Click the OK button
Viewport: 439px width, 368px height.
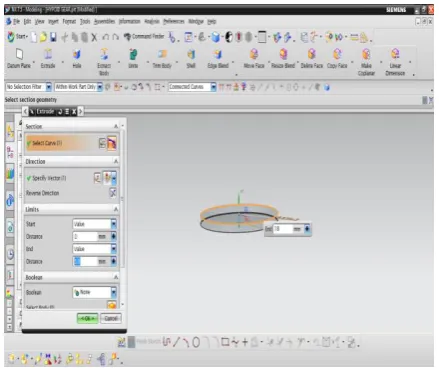pyautogui.click(x=87, y=318)
